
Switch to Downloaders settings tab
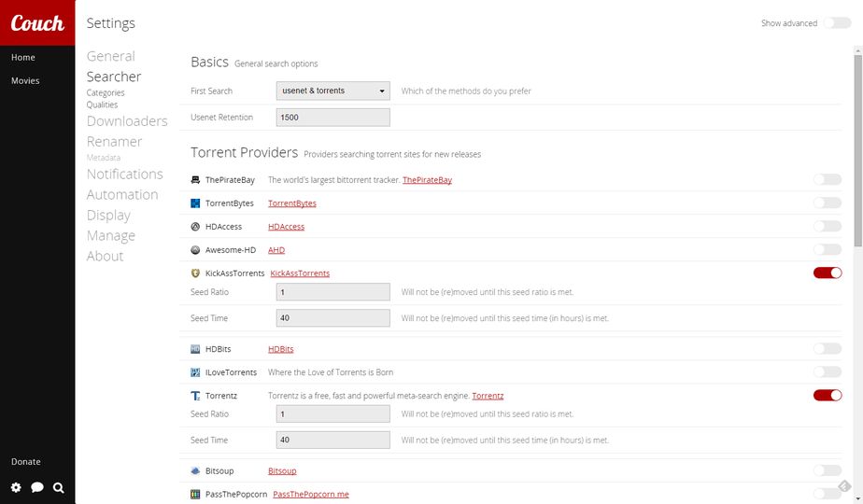coord(127,121)
